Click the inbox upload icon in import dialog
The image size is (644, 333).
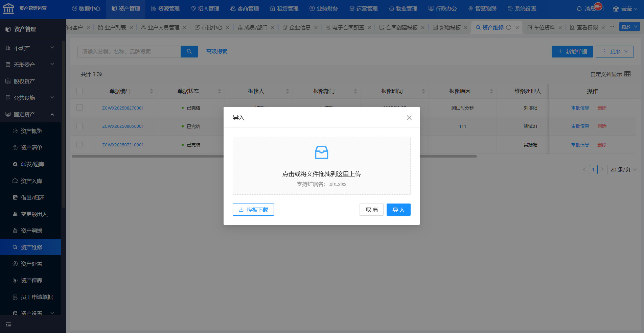[321, 152]
